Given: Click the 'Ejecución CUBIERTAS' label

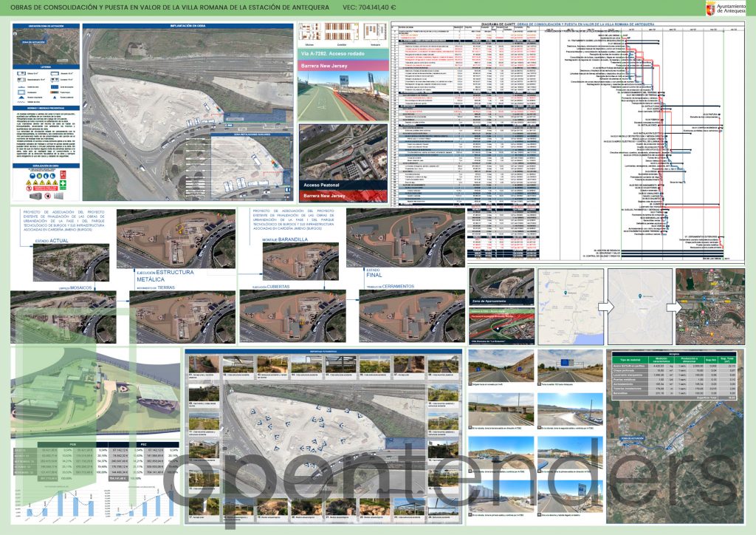Looking at the screenshot, I should (x=271, y=287).
